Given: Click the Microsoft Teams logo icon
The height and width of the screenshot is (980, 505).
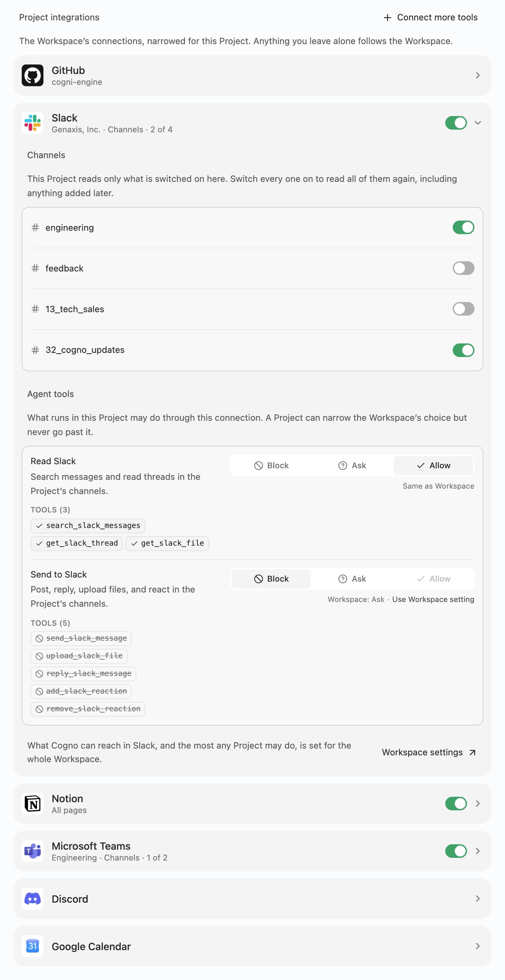Looking at the screenshot, I should tap(32, 851).
